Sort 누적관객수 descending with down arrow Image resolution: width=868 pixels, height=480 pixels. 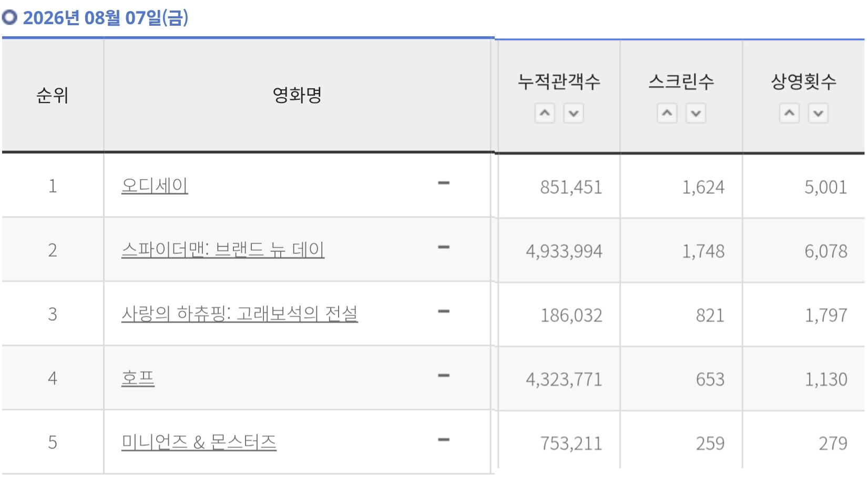click(574, 113)
